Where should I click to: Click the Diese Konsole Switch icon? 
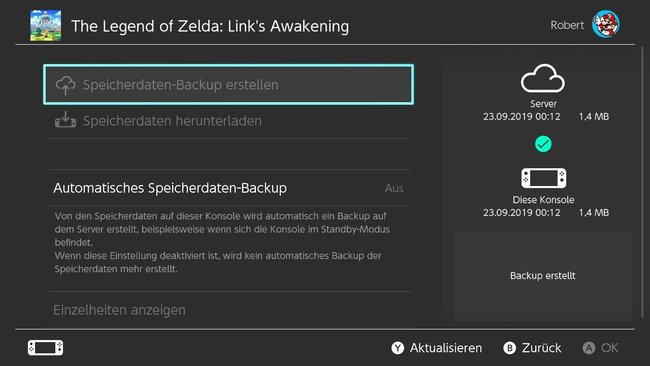(x=543, y=178)
